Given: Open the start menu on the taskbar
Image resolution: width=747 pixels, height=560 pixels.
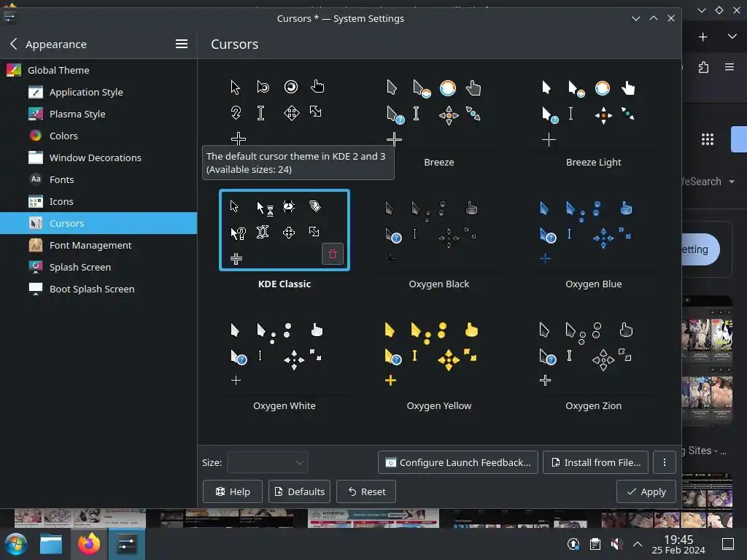Looking at the screenshot, I should click(x=16, y=544).
